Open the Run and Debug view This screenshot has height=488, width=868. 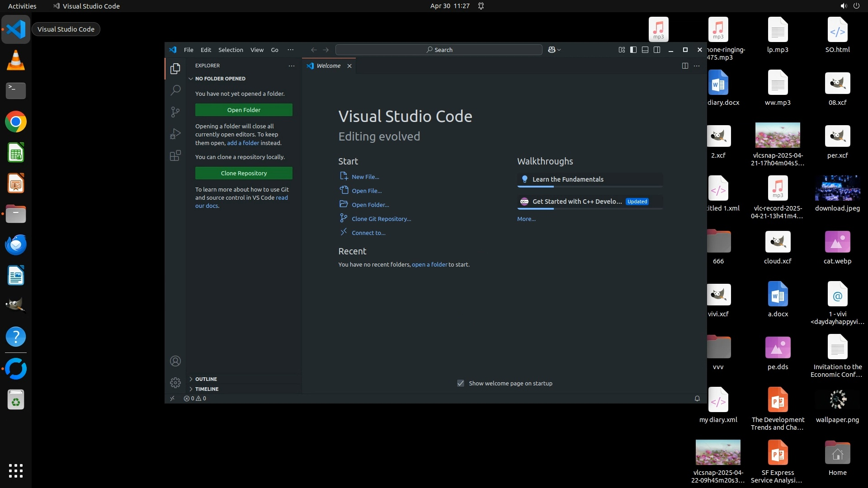[175, 134]
